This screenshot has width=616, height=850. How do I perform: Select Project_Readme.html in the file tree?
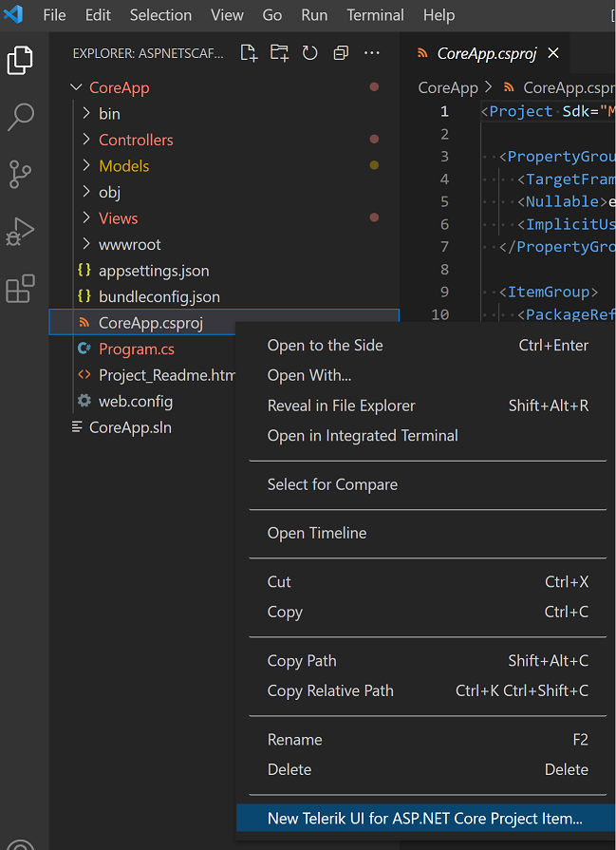pyautogui.click(x=142, y=374)
